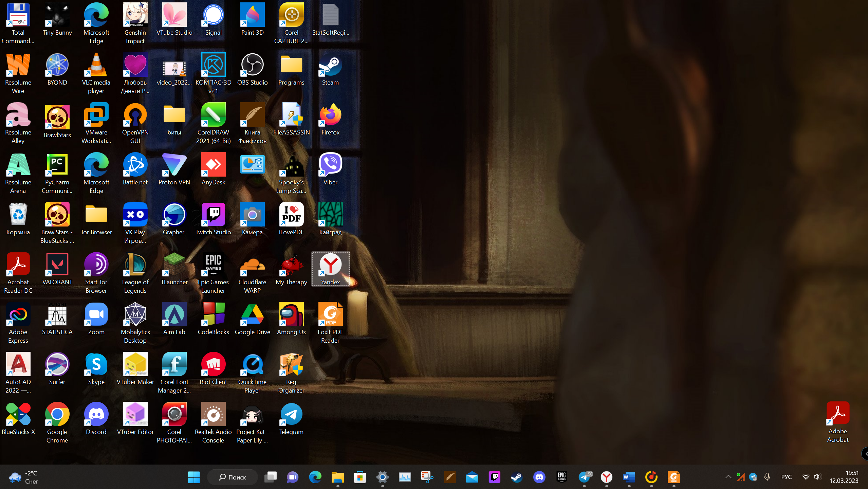Select the OpenVPN GUI icon
The width and height of the screenshot is (868, 489).
pyautogui.click(x=135, y=123)
